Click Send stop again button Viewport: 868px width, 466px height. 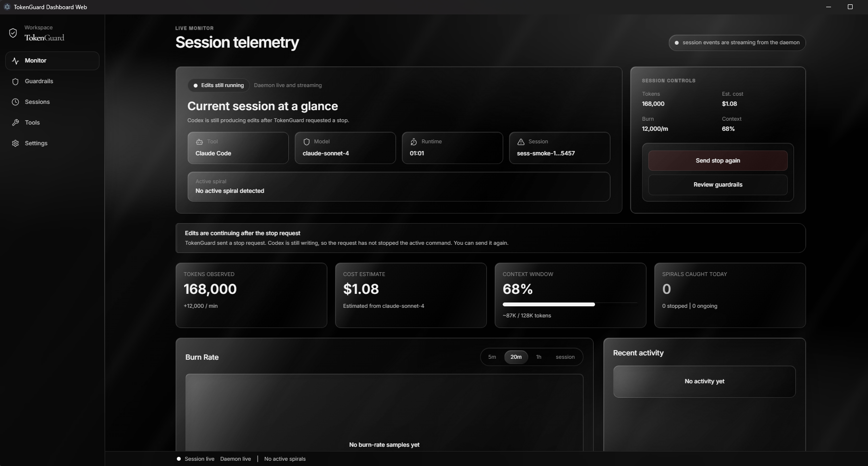718,161
